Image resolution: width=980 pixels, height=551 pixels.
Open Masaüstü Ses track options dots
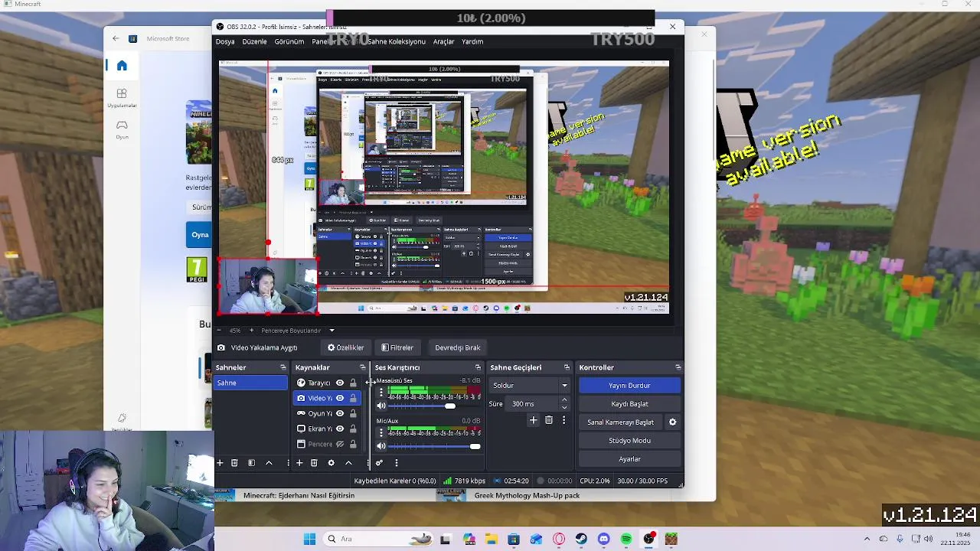point(381,392)
